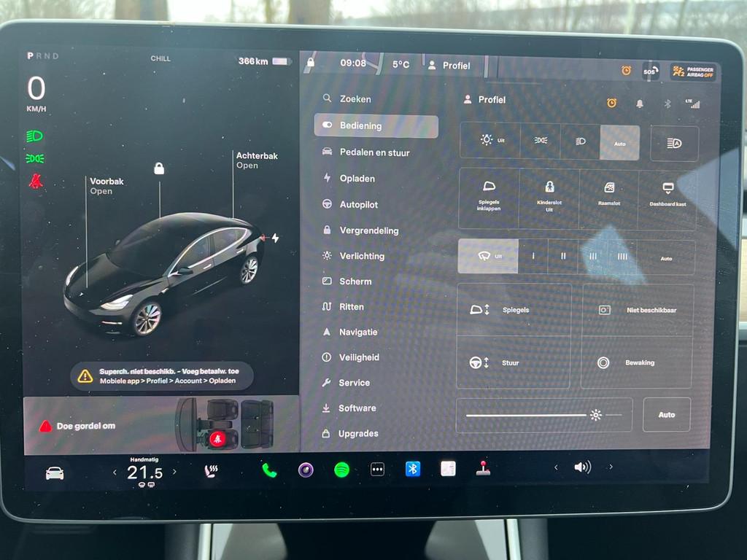Tap the SOS icon in top bar

point(649,71)
